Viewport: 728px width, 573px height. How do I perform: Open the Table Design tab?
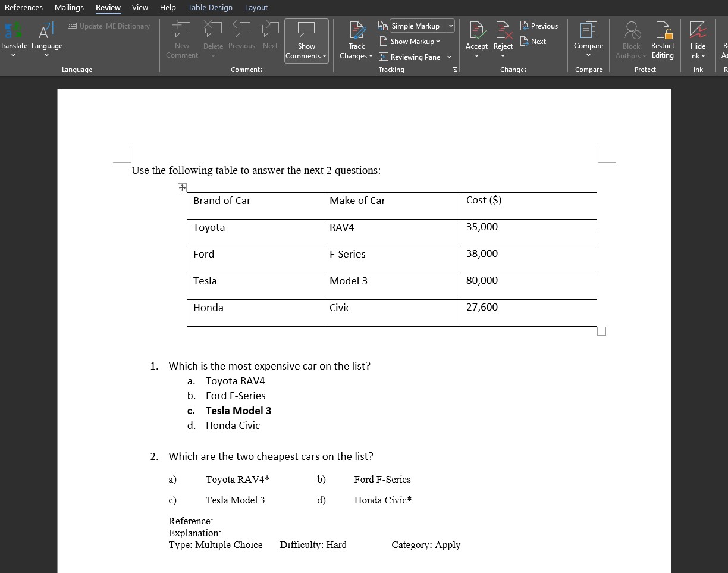pos(210,8)
